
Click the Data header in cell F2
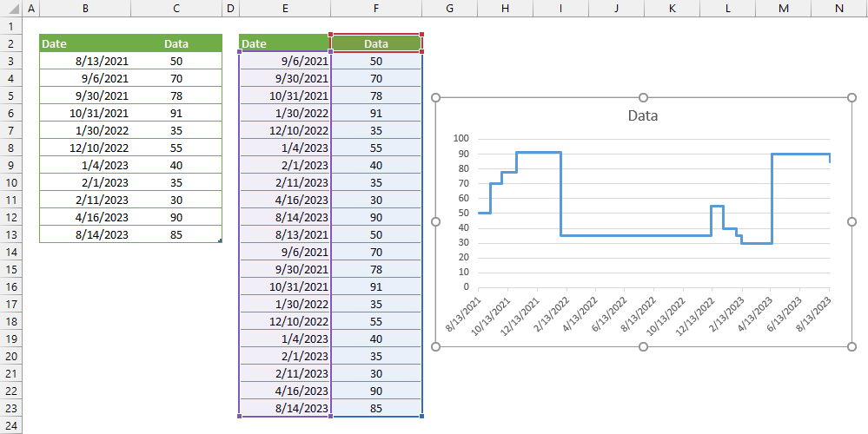(376, 44)
